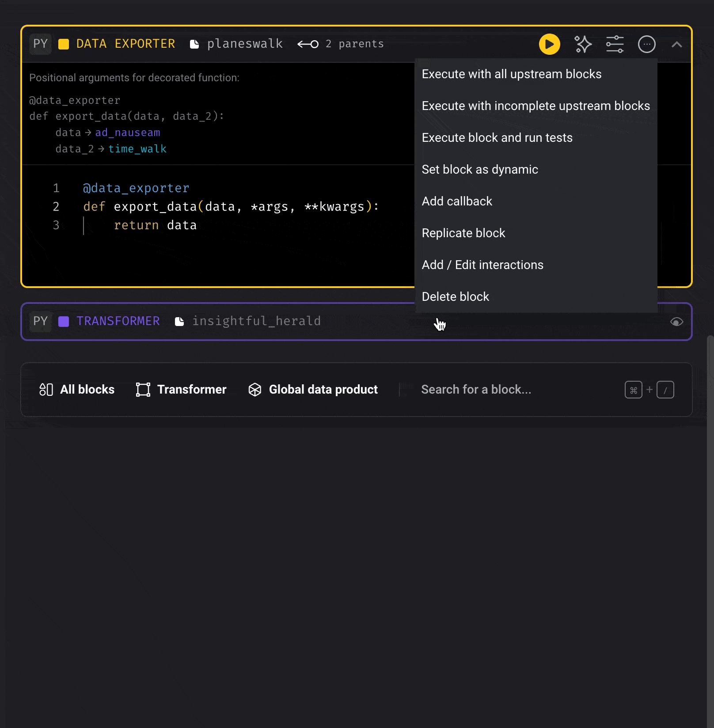Click the Positional arguments description text
Viewport: 714px width, 728px height.
[134, 78]
